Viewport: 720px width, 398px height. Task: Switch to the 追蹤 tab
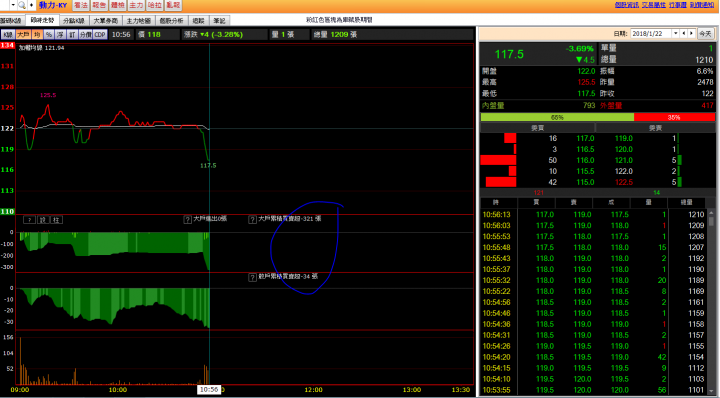point(198,21)
